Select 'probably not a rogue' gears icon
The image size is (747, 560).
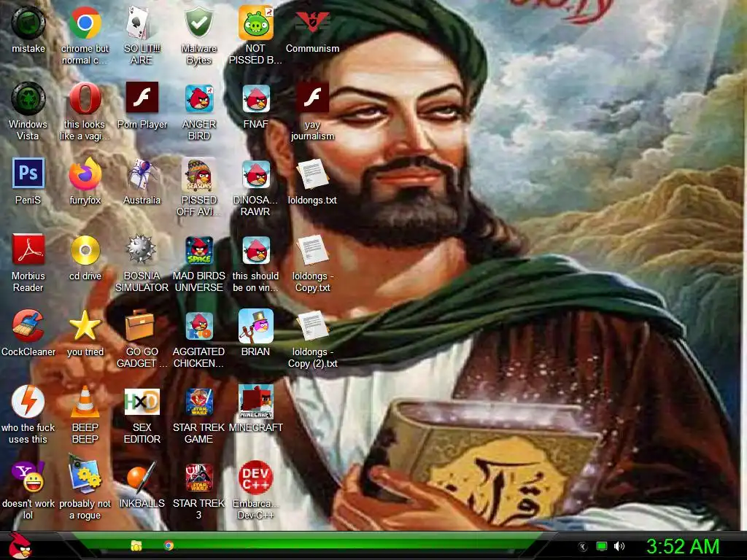pyautogui.click(x=85, y=474)
